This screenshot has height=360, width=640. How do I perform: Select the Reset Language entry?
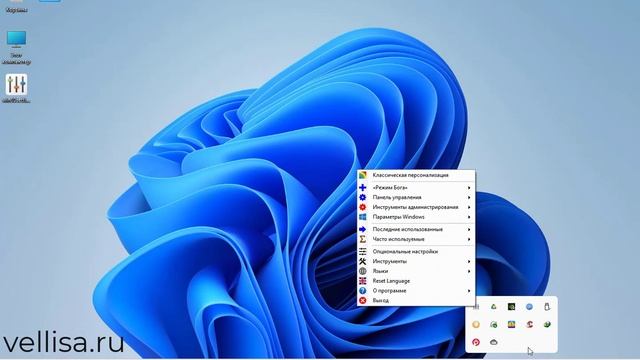(416, 281)
